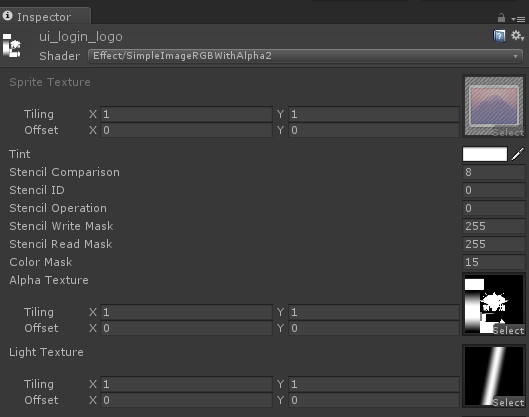Edit Sprite Texture Tiling X field

coord(186,114)
